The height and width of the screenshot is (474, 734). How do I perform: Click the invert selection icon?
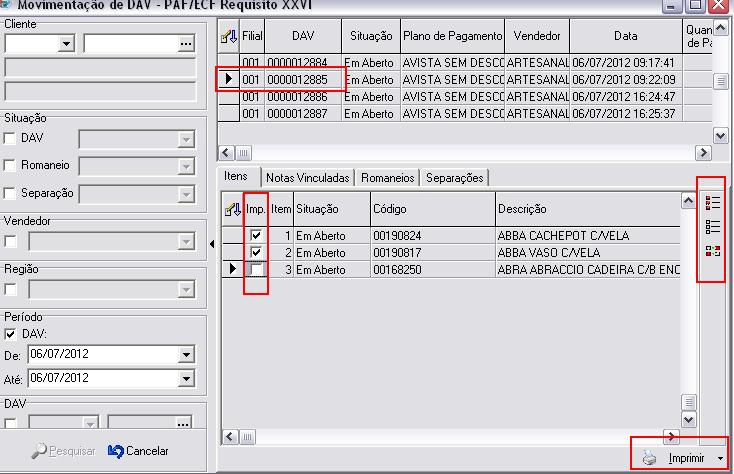[713, 251]
